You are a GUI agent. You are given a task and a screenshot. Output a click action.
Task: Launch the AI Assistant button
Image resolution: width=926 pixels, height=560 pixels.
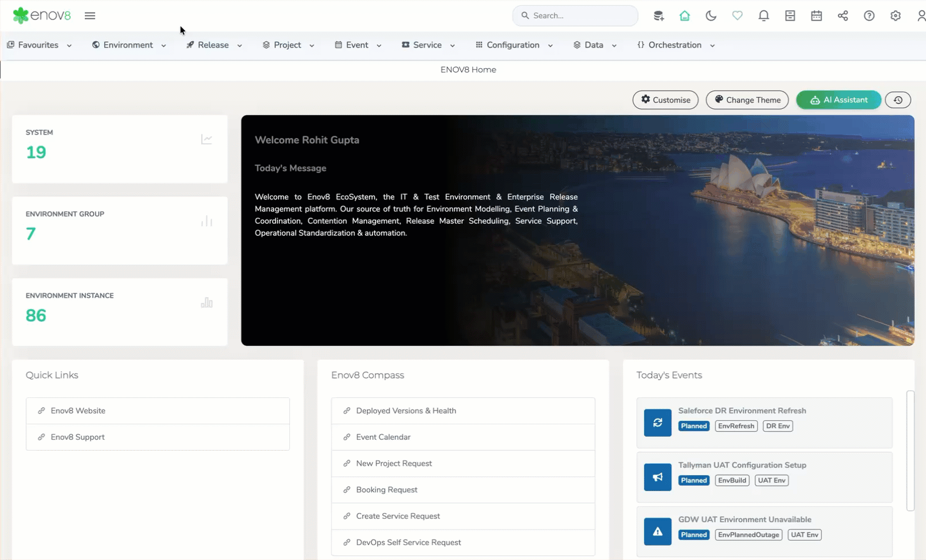click(x=838, y=100)
